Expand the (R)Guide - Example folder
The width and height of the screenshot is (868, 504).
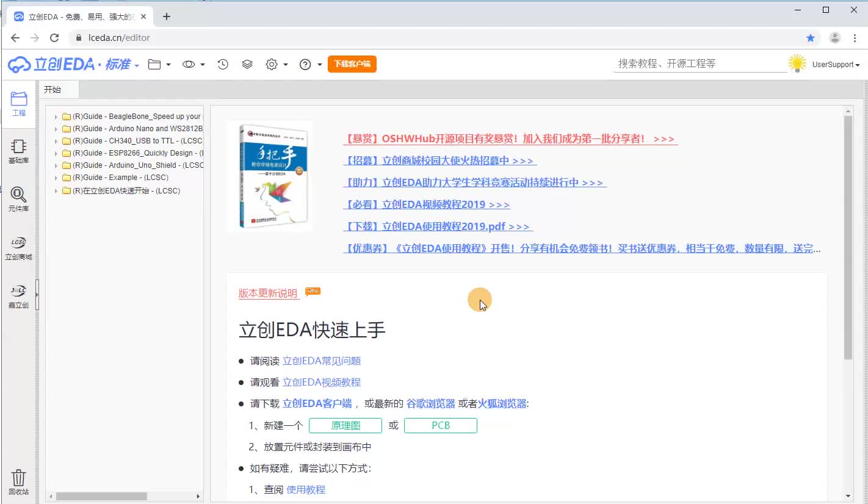click(x=56, y=178)
